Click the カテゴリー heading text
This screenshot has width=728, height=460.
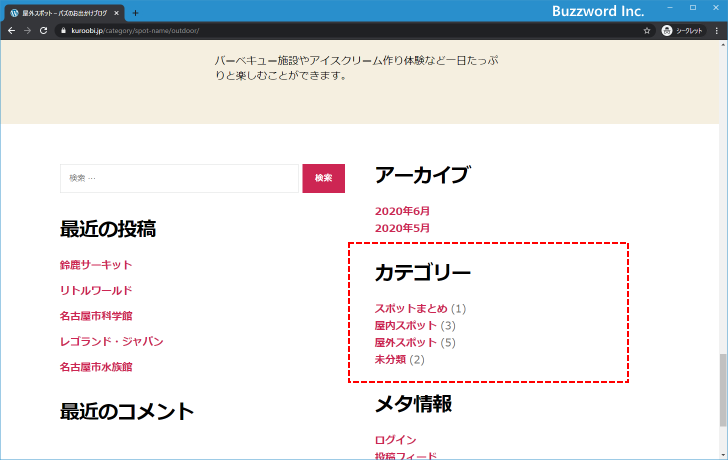(423, 272)
